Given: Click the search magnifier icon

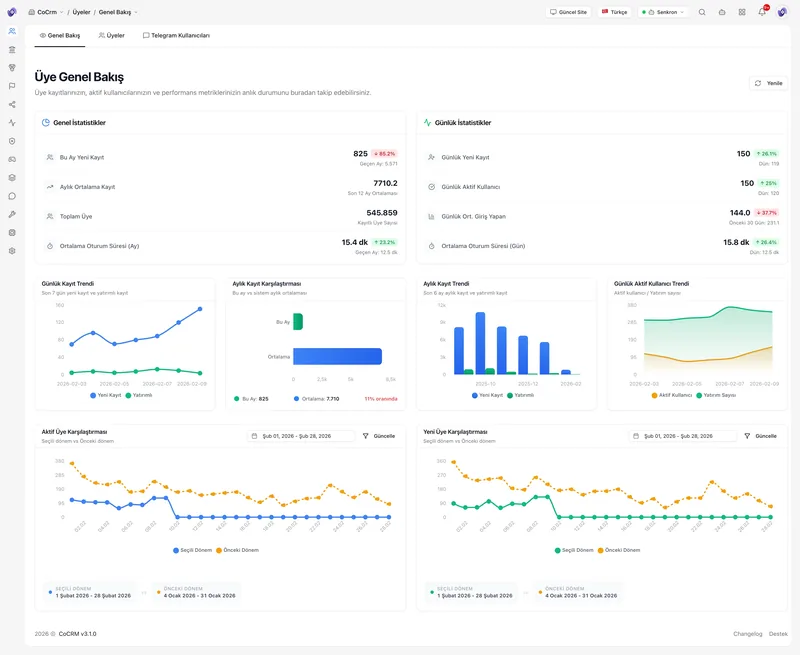Looking at the screenshot, I should [702, 12].
